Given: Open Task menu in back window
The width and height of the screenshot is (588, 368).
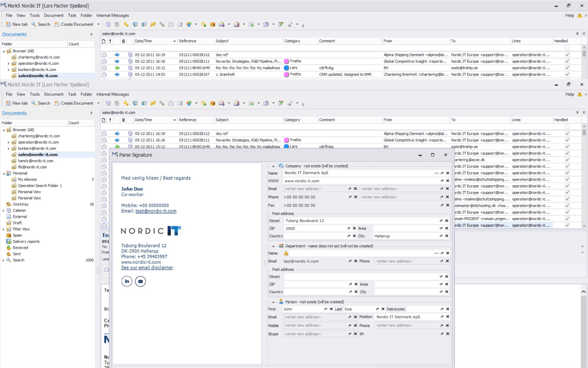Looking at the screenshot, I should click(72, 16).
